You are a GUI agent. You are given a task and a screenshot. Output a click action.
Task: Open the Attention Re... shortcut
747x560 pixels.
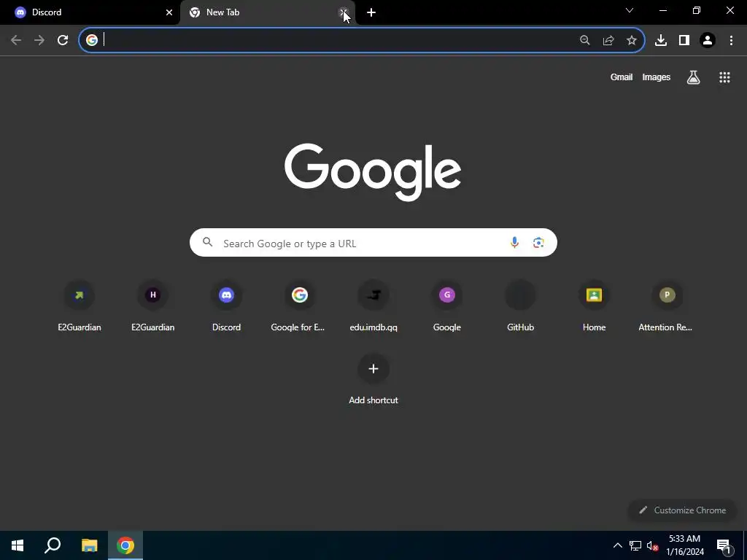(x=667, y=306)
